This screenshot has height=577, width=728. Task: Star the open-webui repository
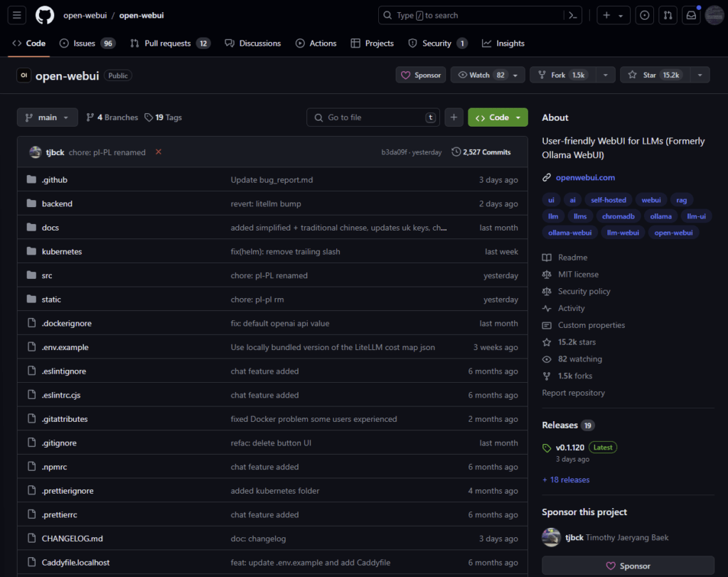point(651,75)
